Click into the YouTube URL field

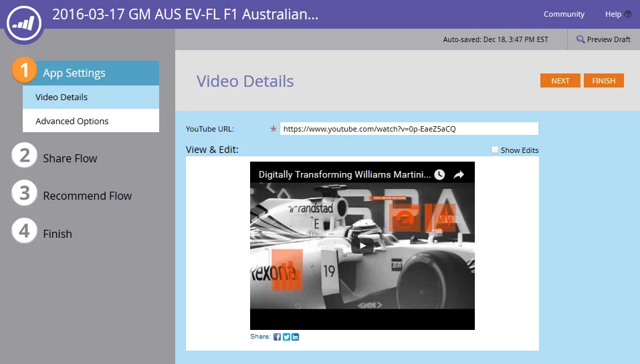click(x=409, y=129)
